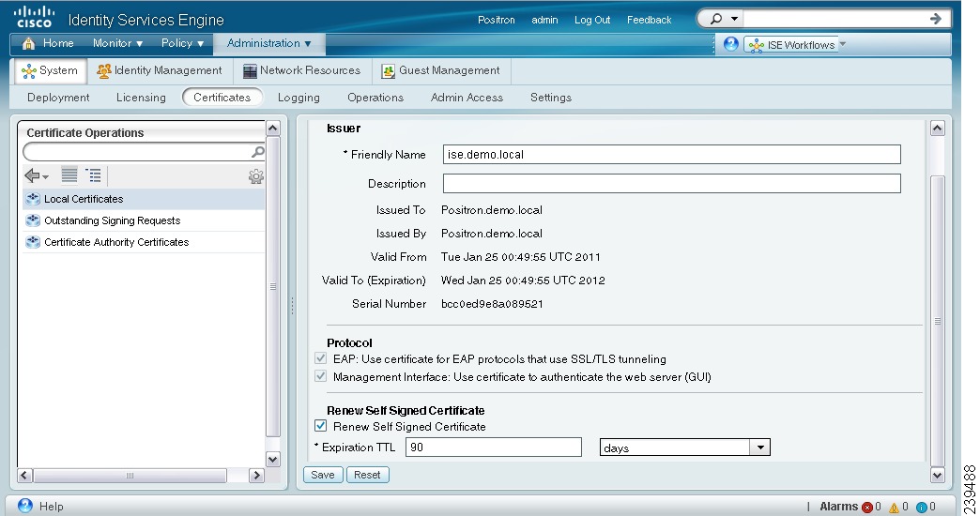Click the red critical alarms icon

point(866,508)
